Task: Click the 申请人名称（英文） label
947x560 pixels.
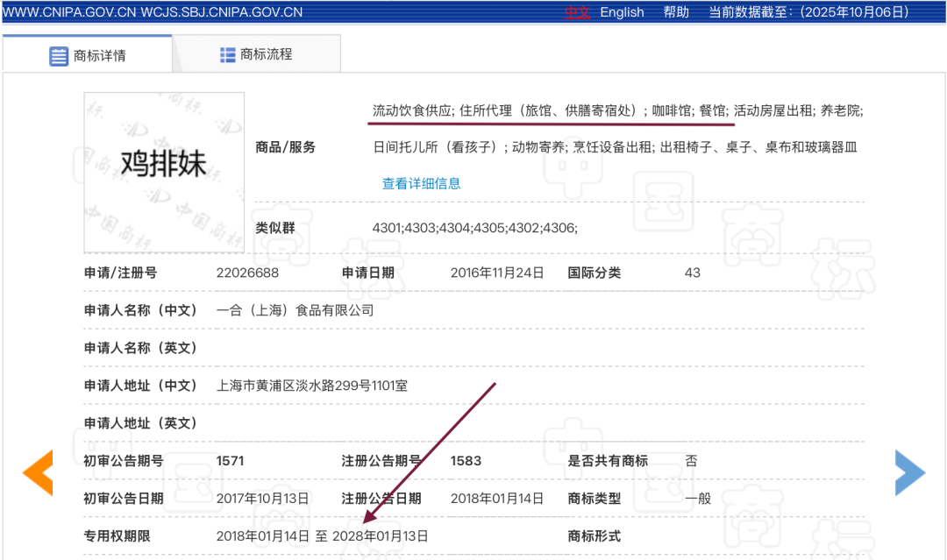Action: pyautogui.click(x=140, y=348)
